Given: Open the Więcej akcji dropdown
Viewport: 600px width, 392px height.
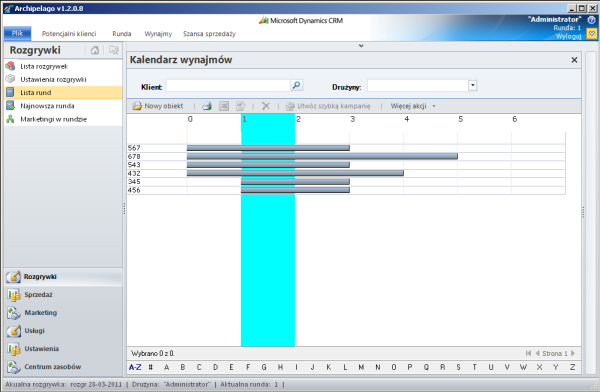Looking at the screenshot, I should coord(412,106).
